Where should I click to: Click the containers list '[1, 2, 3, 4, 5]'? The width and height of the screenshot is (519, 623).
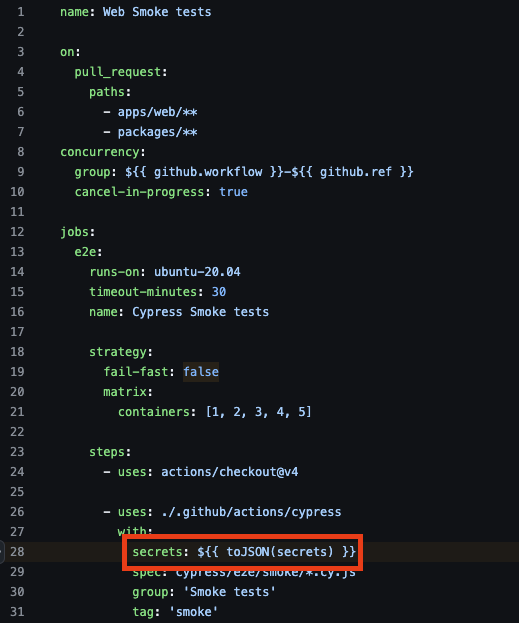(x=259, y=412)
